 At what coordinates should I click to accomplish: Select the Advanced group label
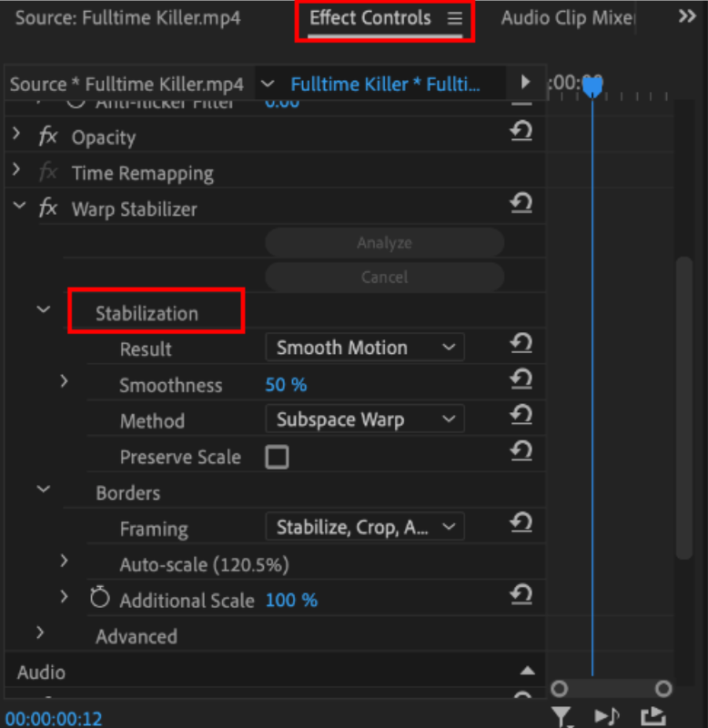(137, 636)
